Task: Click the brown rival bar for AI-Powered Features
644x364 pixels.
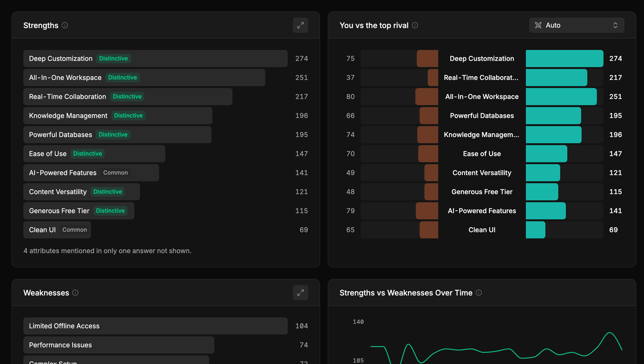Action: pos(427,211)
